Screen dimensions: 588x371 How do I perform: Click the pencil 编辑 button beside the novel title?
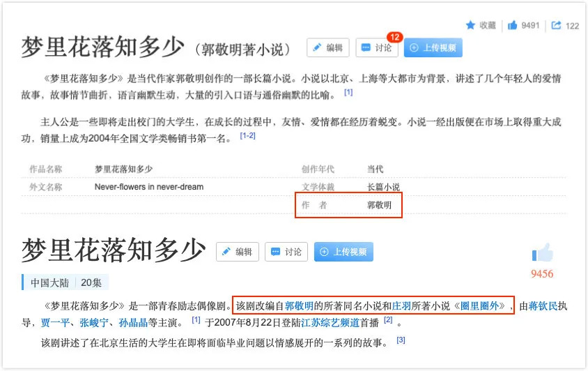click(x=328, y=47)
